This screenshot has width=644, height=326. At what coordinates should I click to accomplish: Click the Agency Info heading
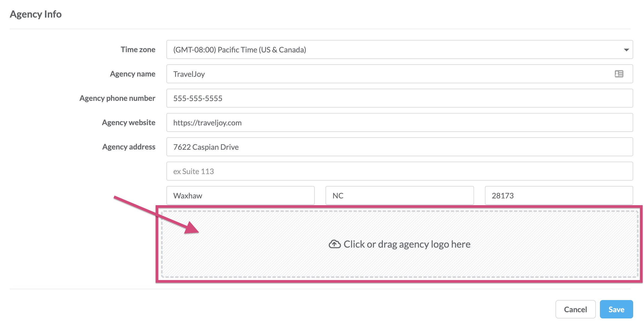[x=36, y=14]
